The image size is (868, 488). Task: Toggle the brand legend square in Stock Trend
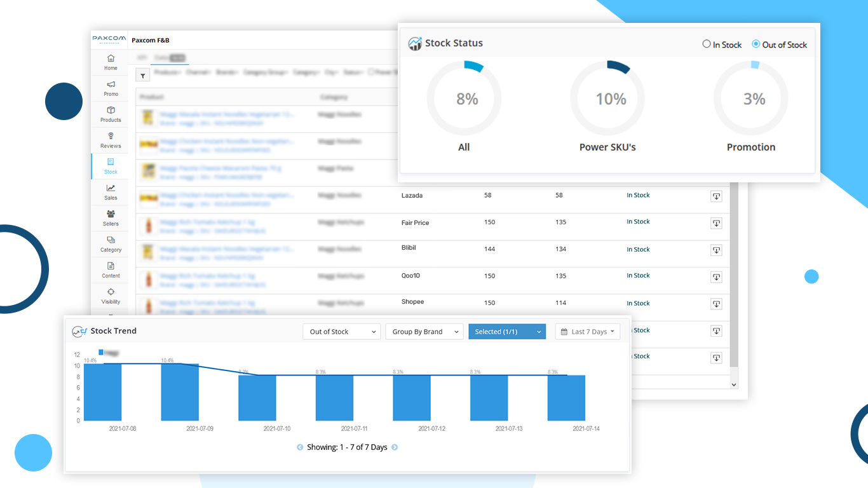pyautogui.click(x=101, y=352)
